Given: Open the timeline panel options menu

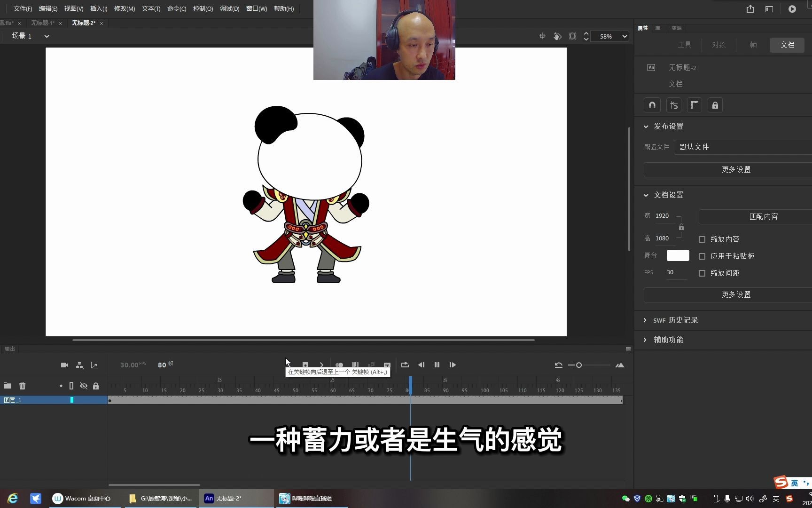Looking at the screenshot, I should 628,349.
